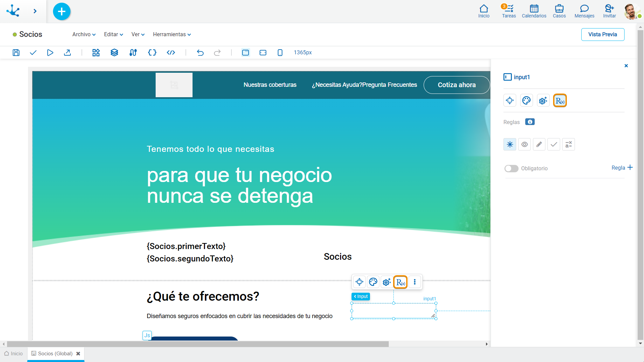
Task: Select tablet viewport mode
Action: [263, 53]
